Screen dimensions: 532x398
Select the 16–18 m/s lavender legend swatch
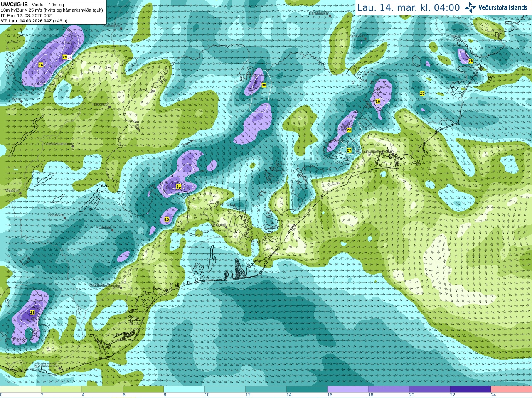348,389
